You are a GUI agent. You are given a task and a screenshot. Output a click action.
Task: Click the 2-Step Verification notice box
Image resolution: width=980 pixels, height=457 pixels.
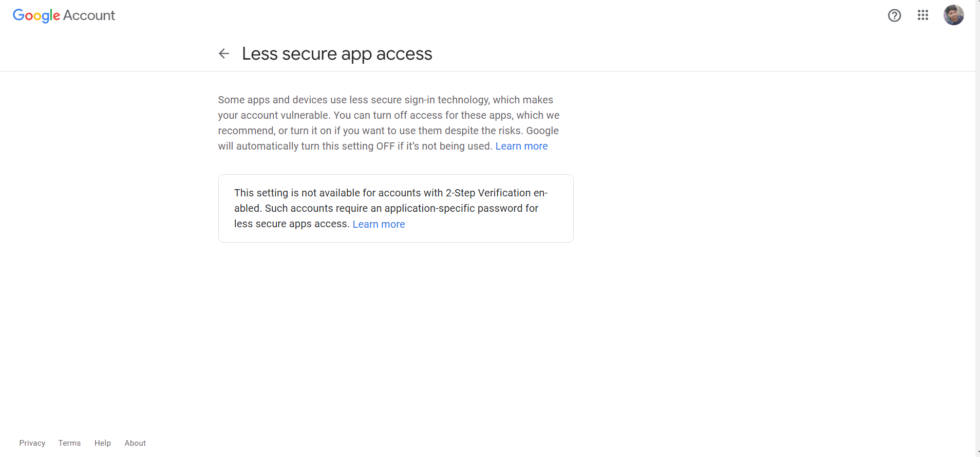coord(395,208)
